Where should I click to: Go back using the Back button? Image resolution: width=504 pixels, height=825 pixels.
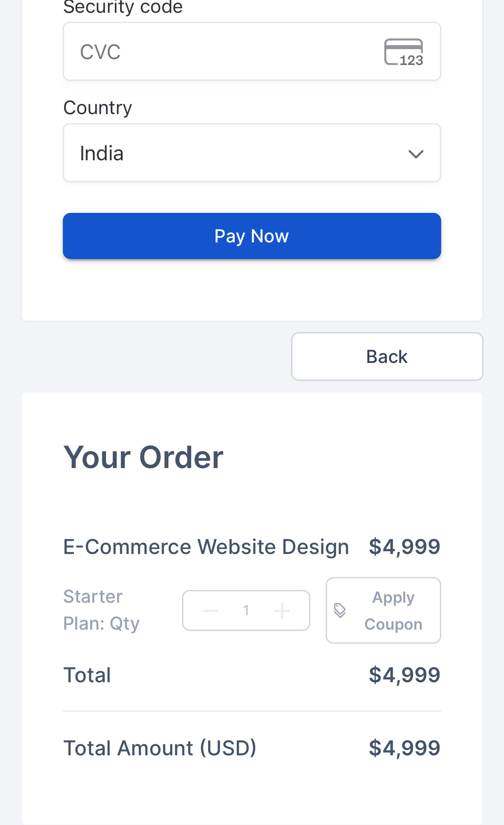coord(387,357)
